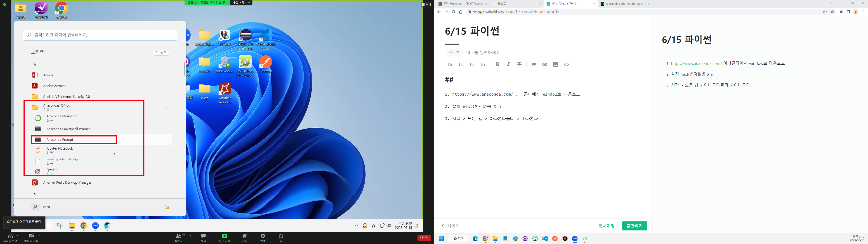
Task: Click the 출간하기 publish button
Action: [634, 226]
